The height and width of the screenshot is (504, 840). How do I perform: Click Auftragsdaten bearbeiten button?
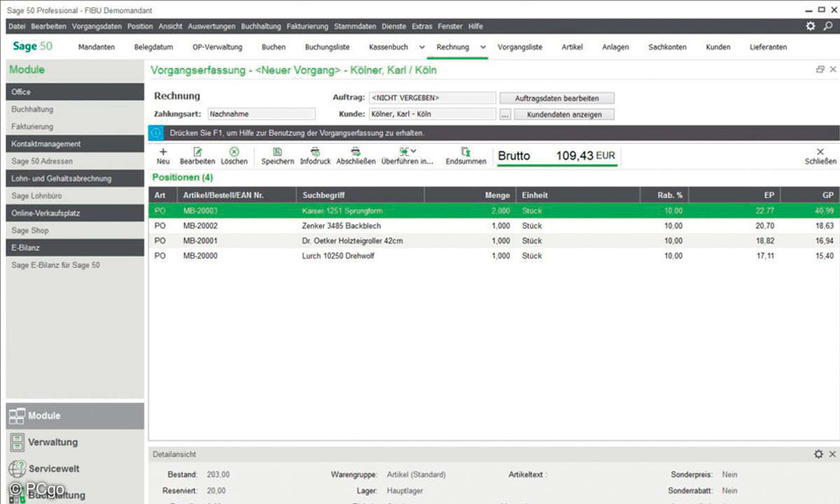click(556, 98)
